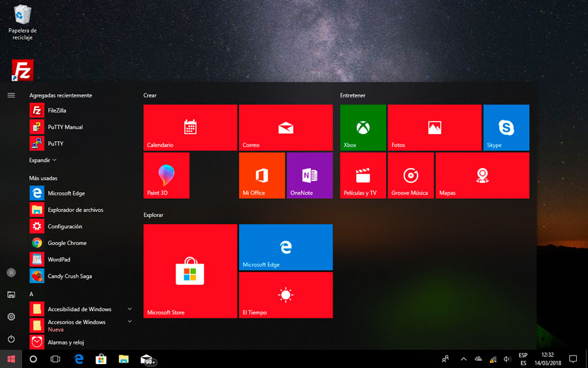The height and width of the screenshot is (368, 588).
Task: Toggle the hamburger menu in Start
Action: click(x=11, y=95)
